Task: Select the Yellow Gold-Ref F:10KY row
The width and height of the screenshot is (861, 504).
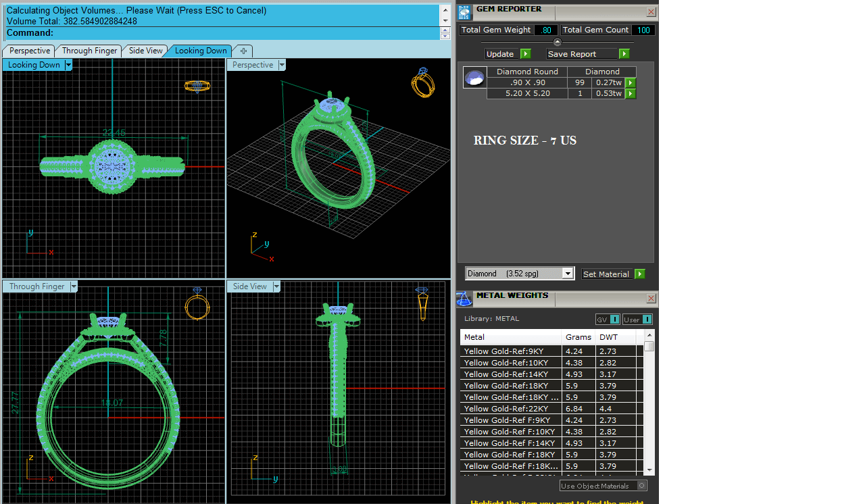Action: tap(551, 432)
